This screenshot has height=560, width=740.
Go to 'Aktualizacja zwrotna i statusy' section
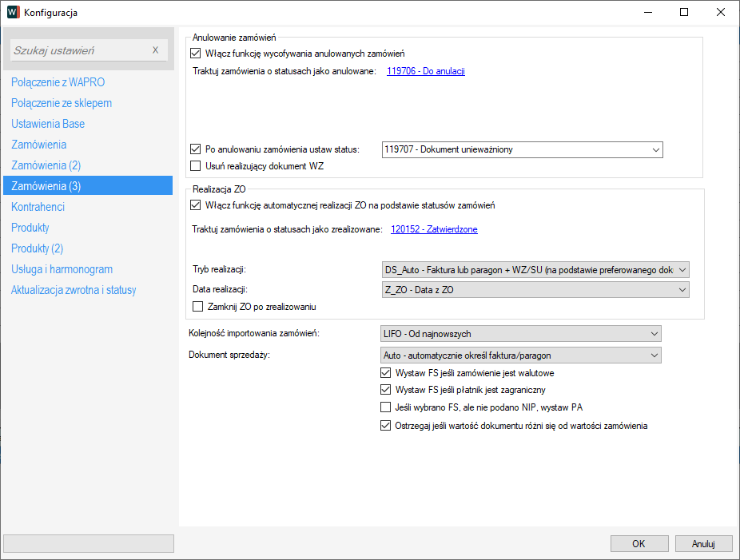pyautogui.click(x=74, y=290)
